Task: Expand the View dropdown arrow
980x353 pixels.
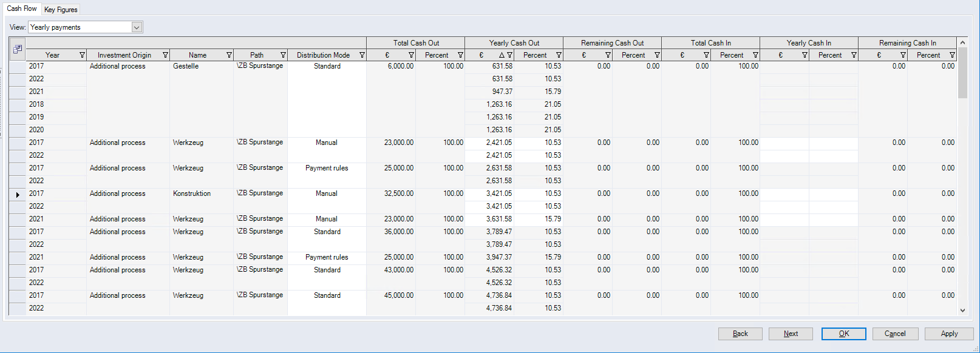Action: pyautogui.click(x=137, y=27)
